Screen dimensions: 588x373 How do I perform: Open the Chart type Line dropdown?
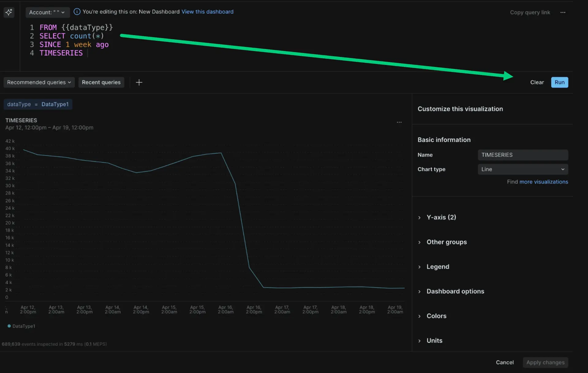[522, 169]
